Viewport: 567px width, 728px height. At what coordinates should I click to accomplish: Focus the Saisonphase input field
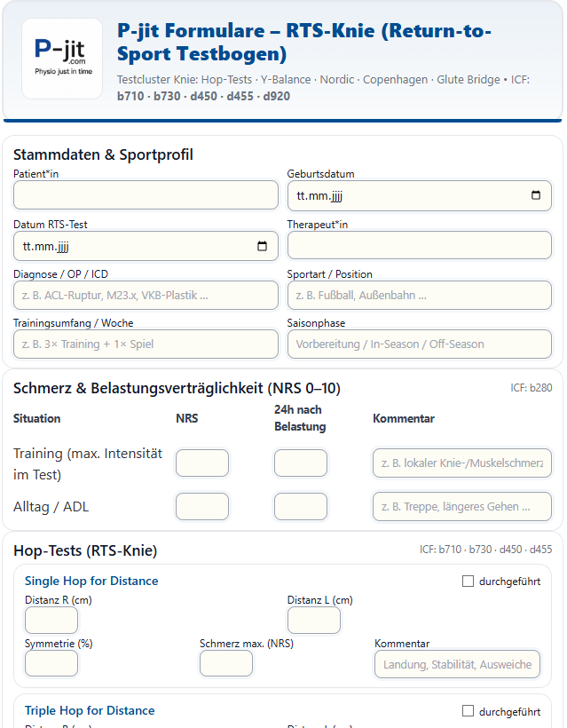pyautogui.click(x=420, y=344)
